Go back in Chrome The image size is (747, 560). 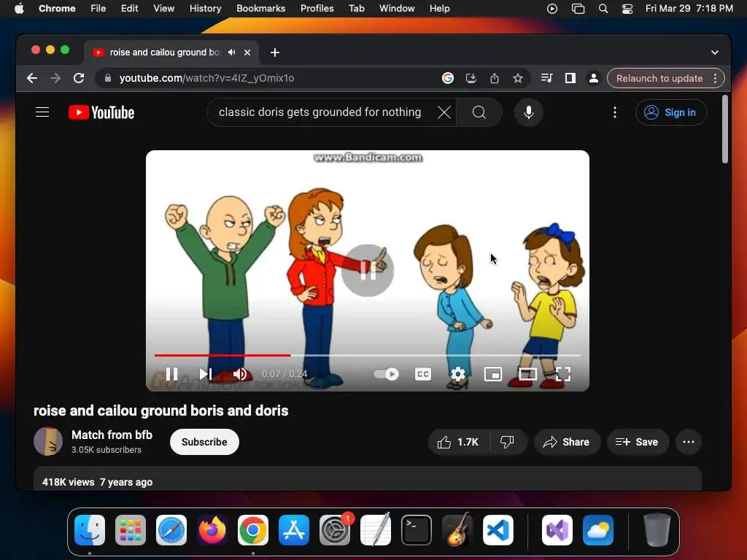32,78
